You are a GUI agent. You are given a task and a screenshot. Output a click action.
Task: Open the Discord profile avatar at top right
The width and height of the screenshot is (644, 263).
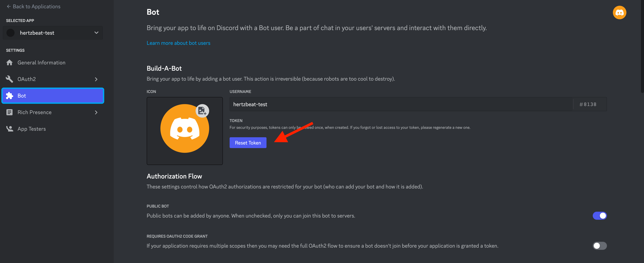(619, 13)
